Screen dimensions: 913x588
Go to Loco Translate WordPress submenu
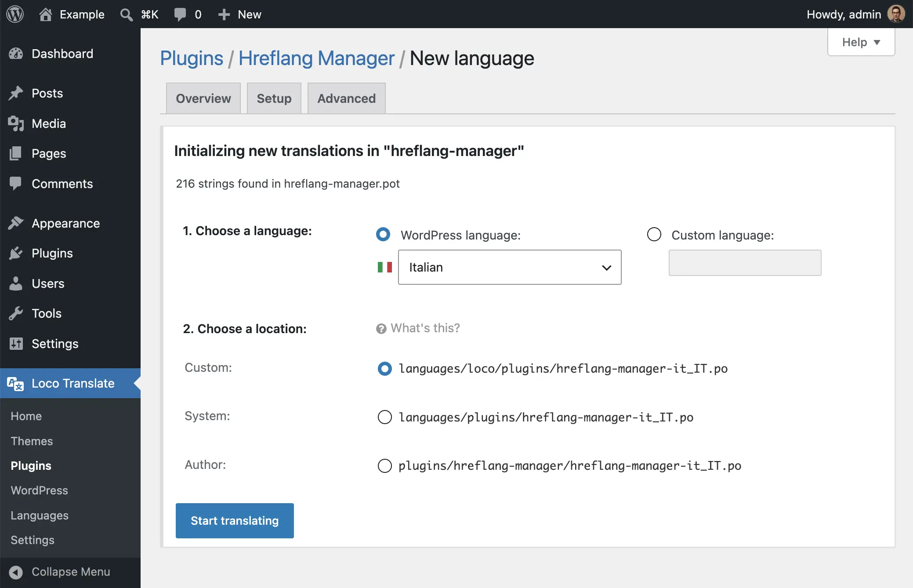pos(40,490)
